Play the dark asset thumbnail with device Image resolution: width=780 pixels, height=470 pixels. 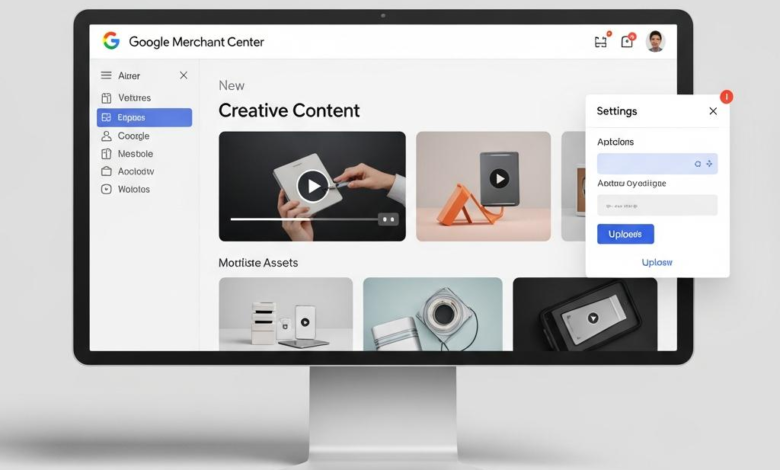592,318
